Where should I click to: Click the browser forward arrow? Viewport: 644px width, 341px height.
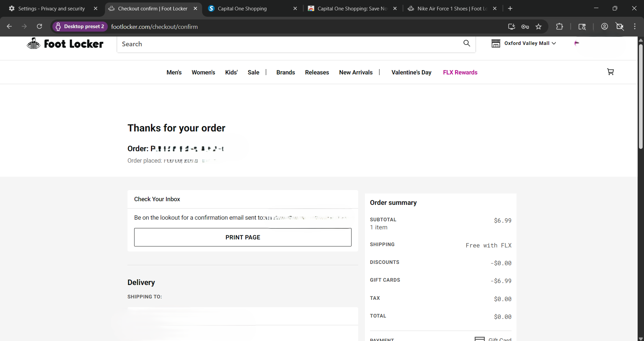coord(24,26)
